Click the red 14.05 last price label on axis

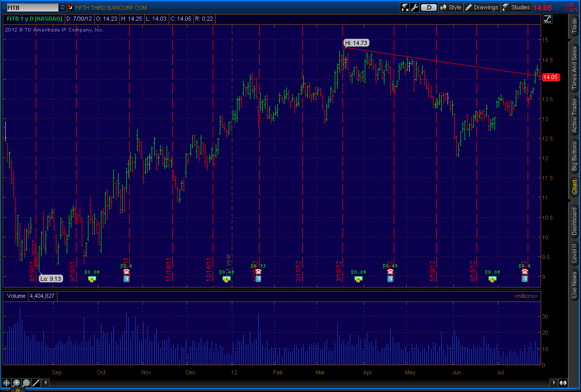(550, 78)
